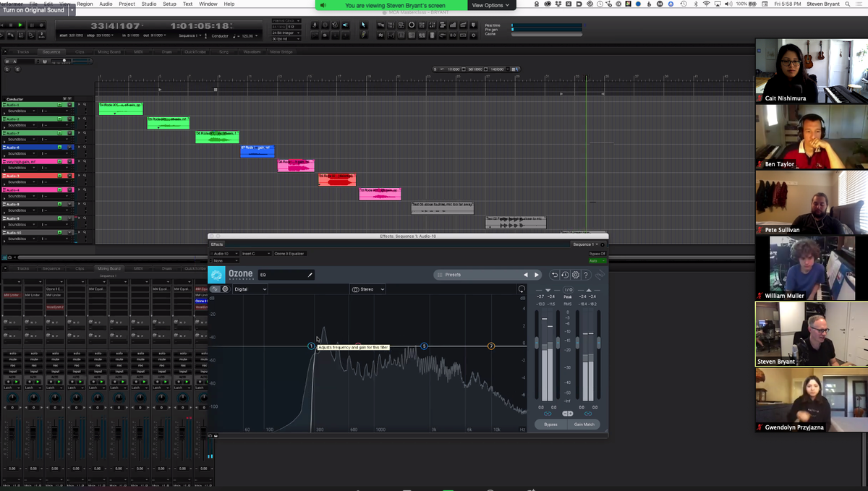Open the Setup menu

(x=169, y=4)
